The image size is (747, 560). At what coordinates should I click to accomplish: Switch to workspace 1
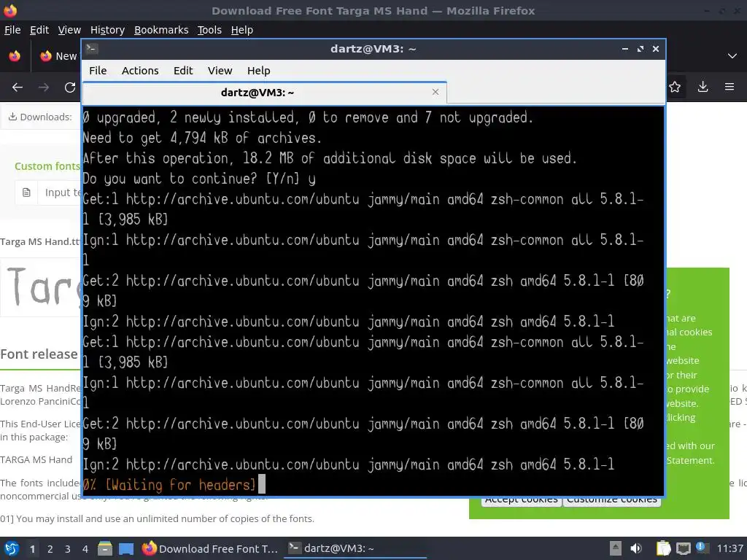click(32, 549)
